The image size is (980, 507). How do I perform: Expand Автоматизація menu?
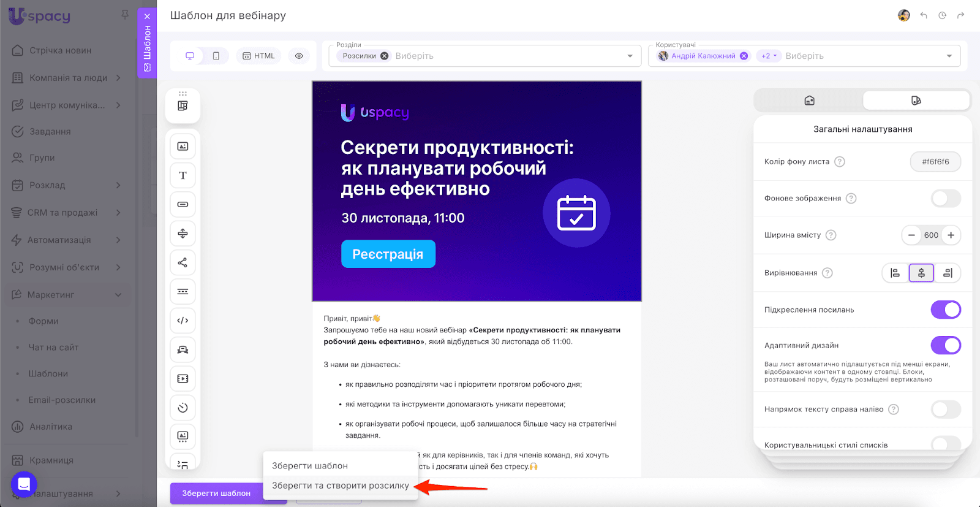point(118,240)
